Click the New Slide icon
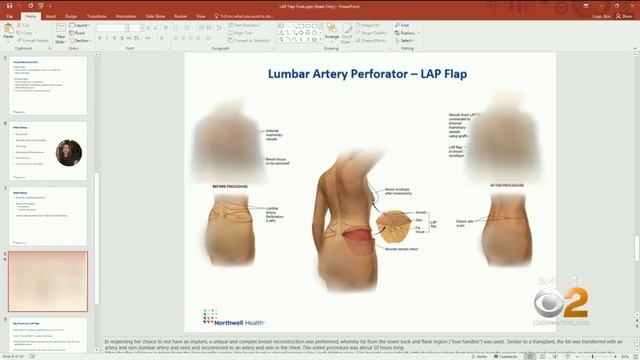The image size is (640, 360). coord(60,28)
